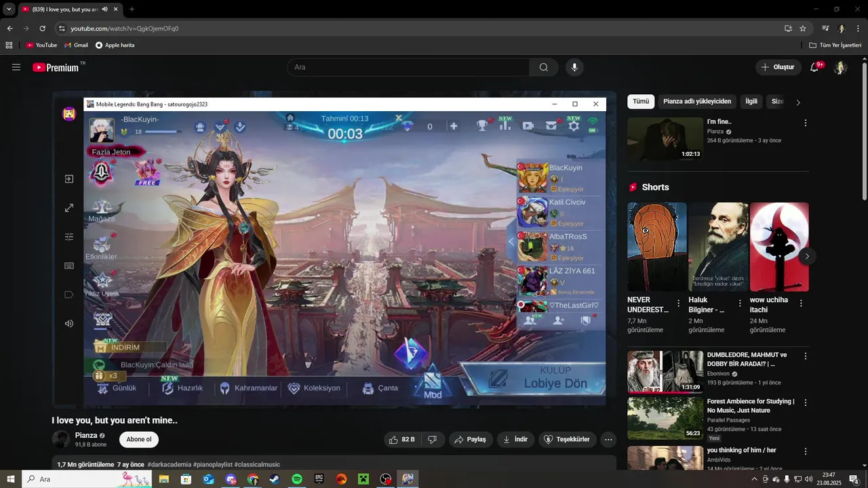Click the YouTube search magnifier button
Image resolution: width=868 pixels, height=488 pixels.
pos(544,67)
